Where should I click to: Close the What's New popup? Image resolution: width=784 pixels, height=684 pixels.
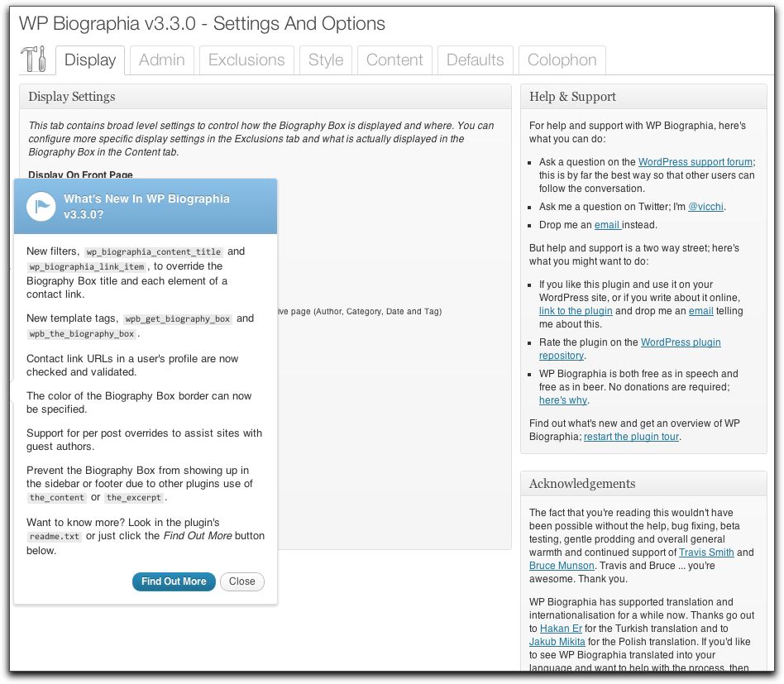coord(241,581)
